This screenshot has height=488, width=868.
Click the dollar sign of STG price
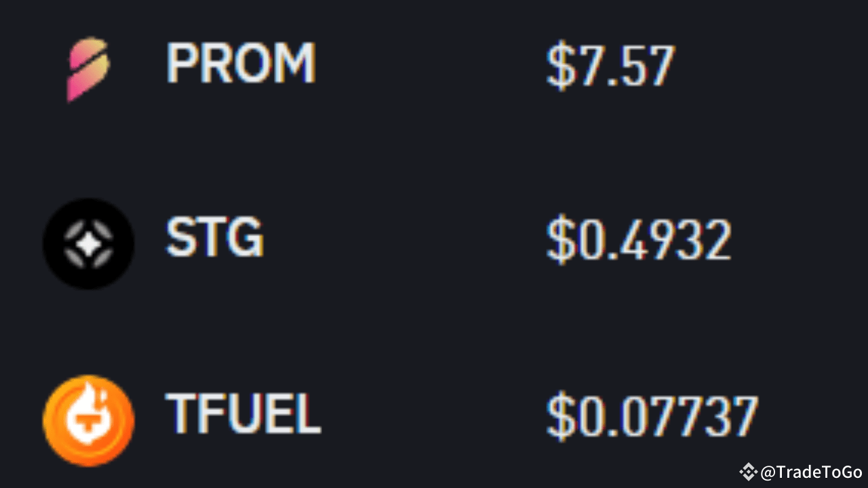point(560,241)
